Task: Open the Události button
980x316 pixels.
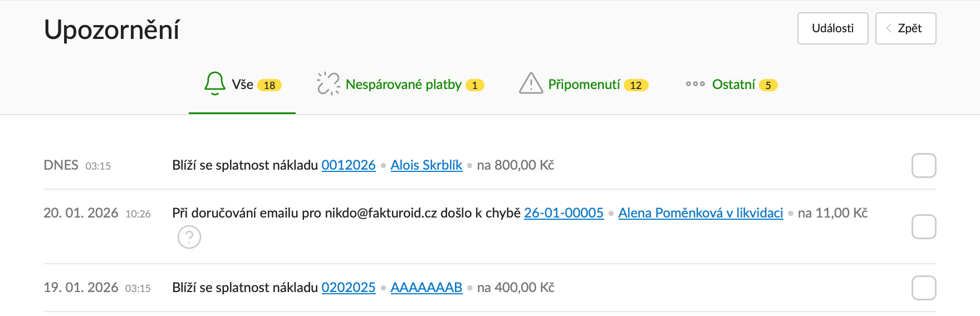Action: [x=832, y=28]
